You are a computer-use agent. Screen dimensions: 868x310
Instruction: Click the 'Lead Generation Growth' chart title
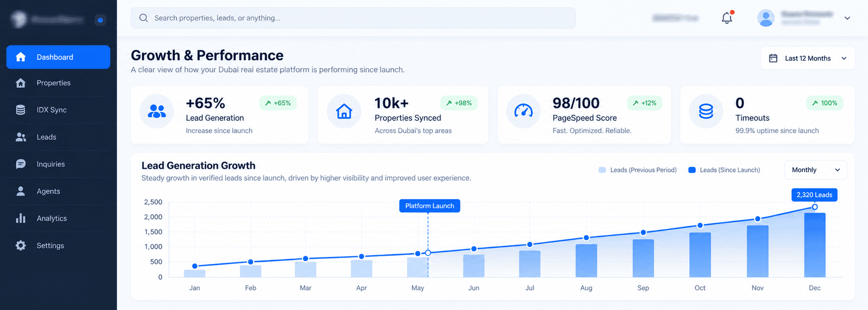coord(199,166)
